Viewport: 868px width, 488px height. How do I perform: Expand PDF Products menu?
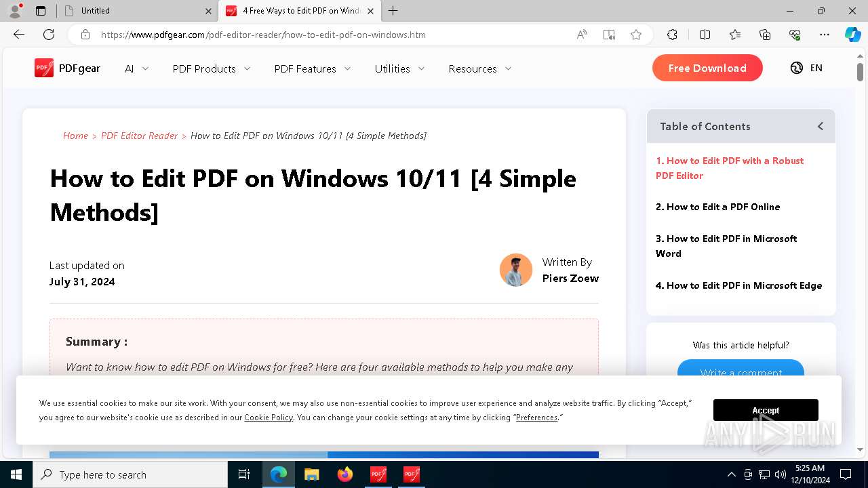[212, 68]
